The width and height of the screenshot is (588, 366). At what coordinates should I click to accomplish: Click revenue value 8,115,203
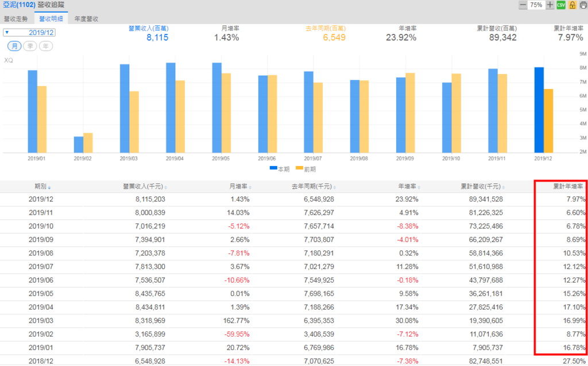tap(150, 199)
